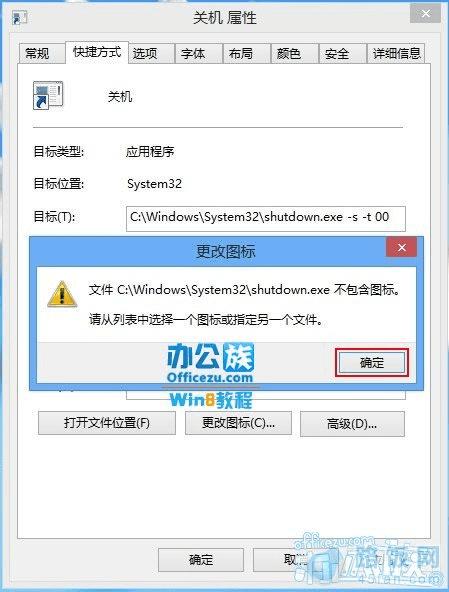This screenshot has width=449, height=592.
Task: Select the 快捷方式 tab
Action: click(x=97, y=52)
